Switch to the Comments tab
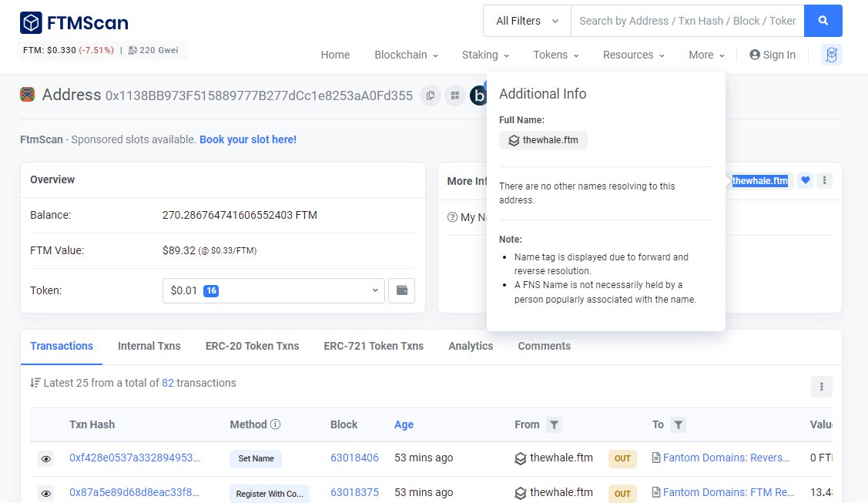 click(x=545, y=347)
